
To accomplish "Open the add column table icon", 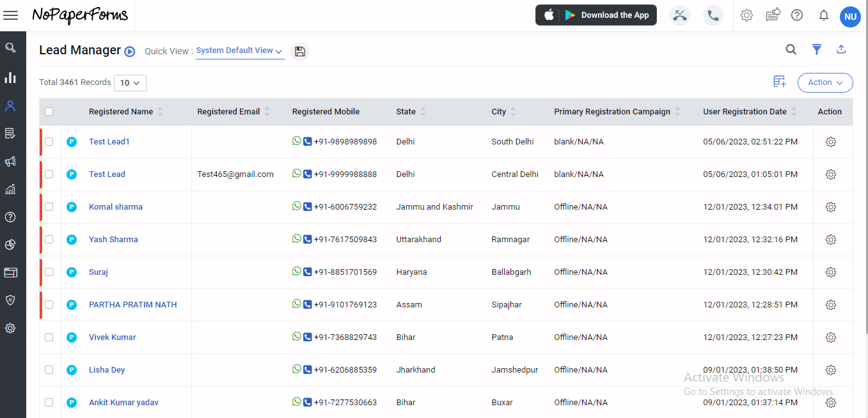I will [779, 82].
